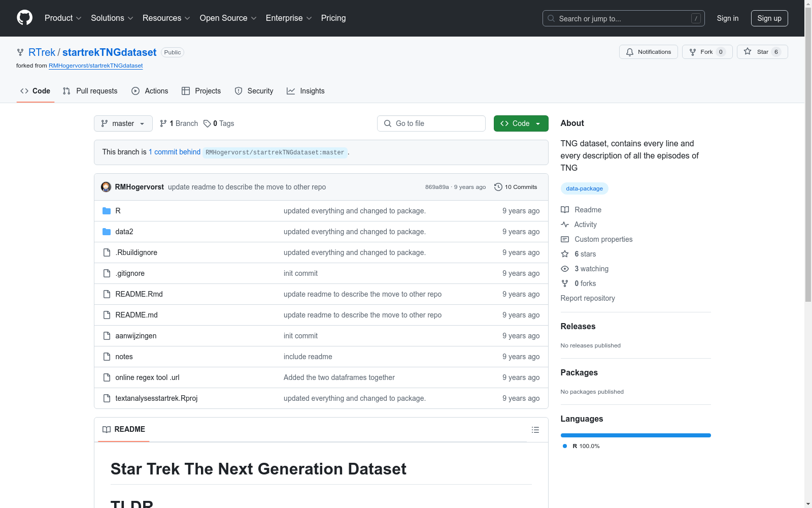Click the eye icon beside 3 watching
This screenshot has width=812, height=508.
point(565,269)
